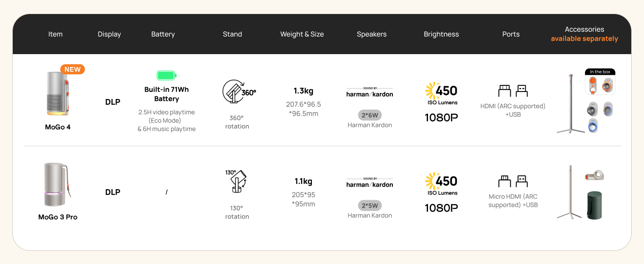644x264 pixels.
Task: Click the MoGo 3 Pro USB port icon
Action: pos(521,181)
